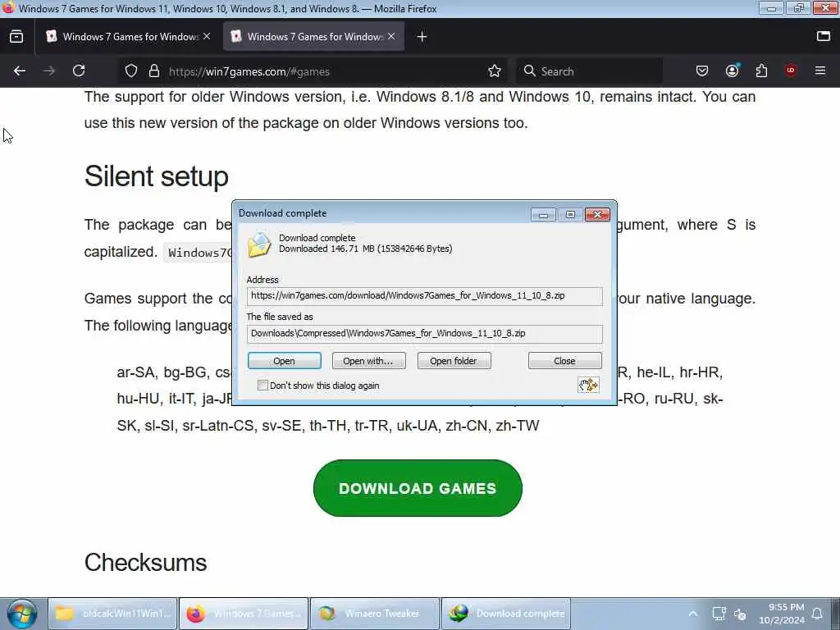
Task: Click the hand icon in dialog corner
Action: (x=588, y=385)
